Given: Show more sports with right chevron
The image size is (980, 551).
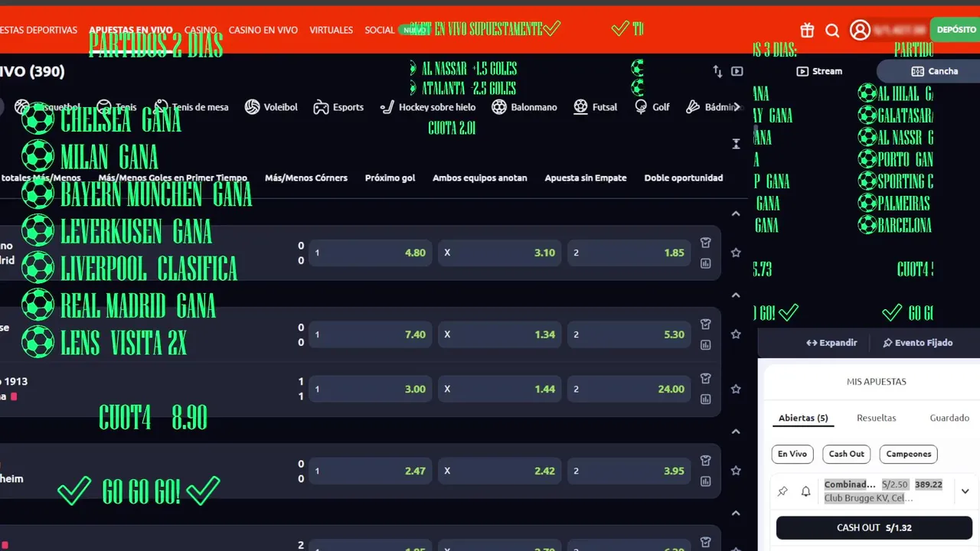Looking at the screenshot, I should click(x=737, y=107).
